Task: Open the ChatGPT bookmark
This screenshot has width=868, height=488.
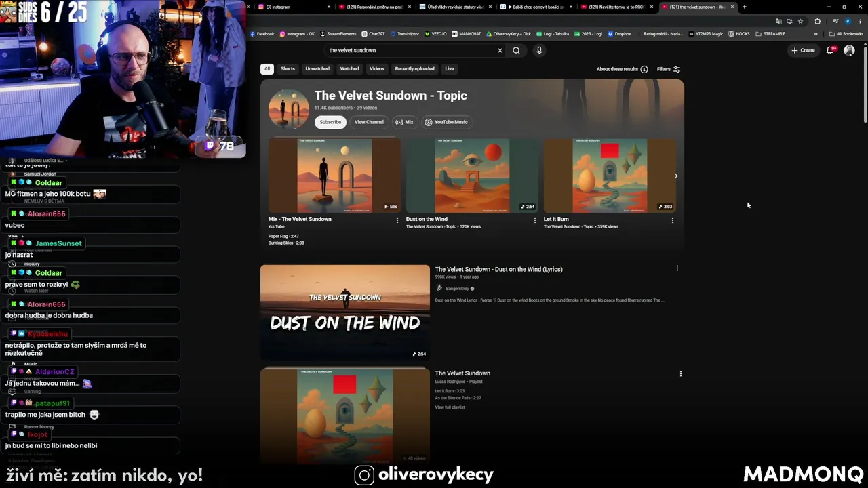Action: click(x=374, y=34)
